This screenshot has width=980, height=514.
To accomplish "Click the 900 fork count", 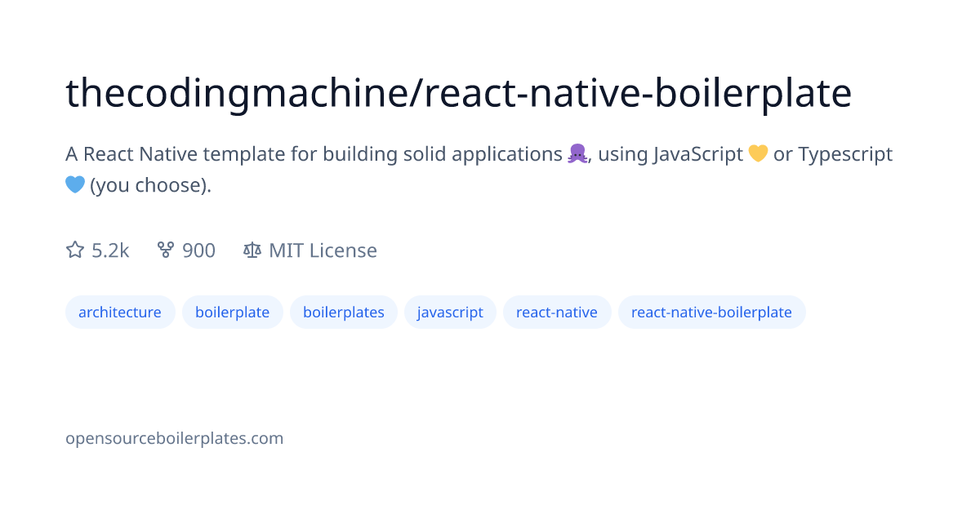I will point(198,250).
